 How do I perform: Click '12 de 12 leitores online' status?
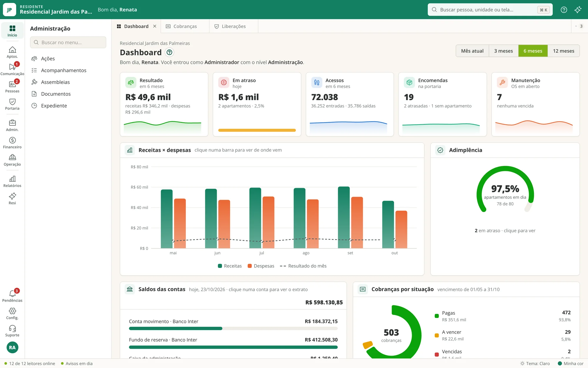pyautogui.click(x=30, y=364)
